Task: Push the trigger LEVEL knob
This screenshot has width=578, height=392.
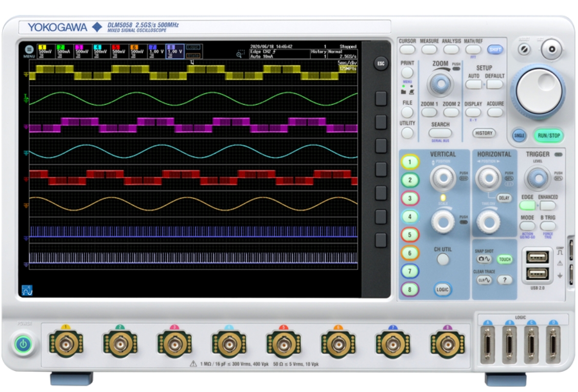Action: (x=537, y=178)
